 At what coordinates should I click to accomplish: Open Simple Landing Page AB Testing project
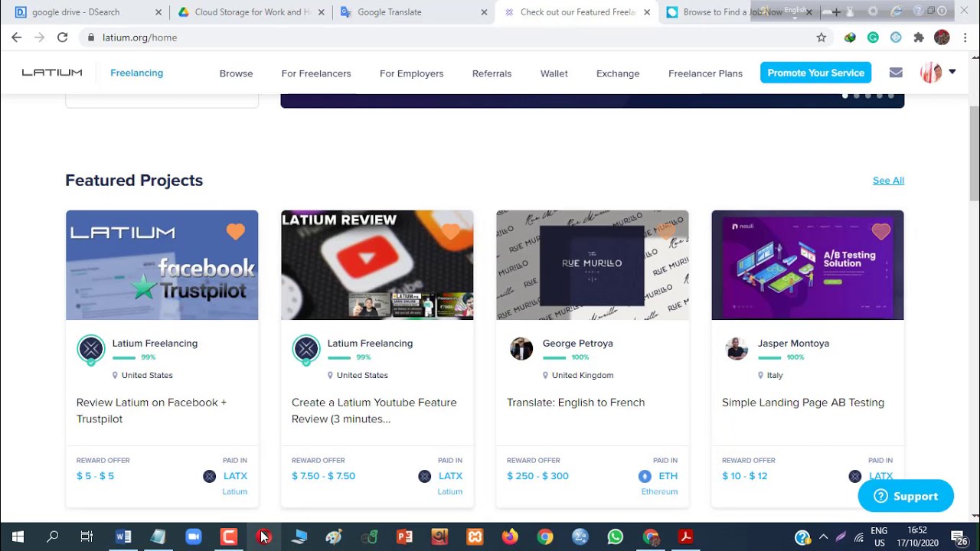803,403
